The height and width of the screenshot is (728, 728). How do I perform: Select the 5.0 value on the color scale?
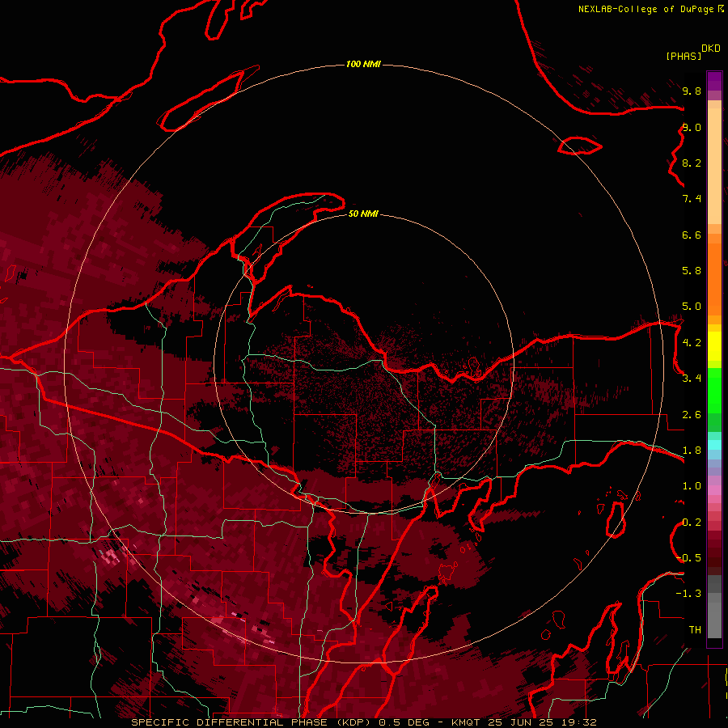pyautogui.click(x=692, y=307)
